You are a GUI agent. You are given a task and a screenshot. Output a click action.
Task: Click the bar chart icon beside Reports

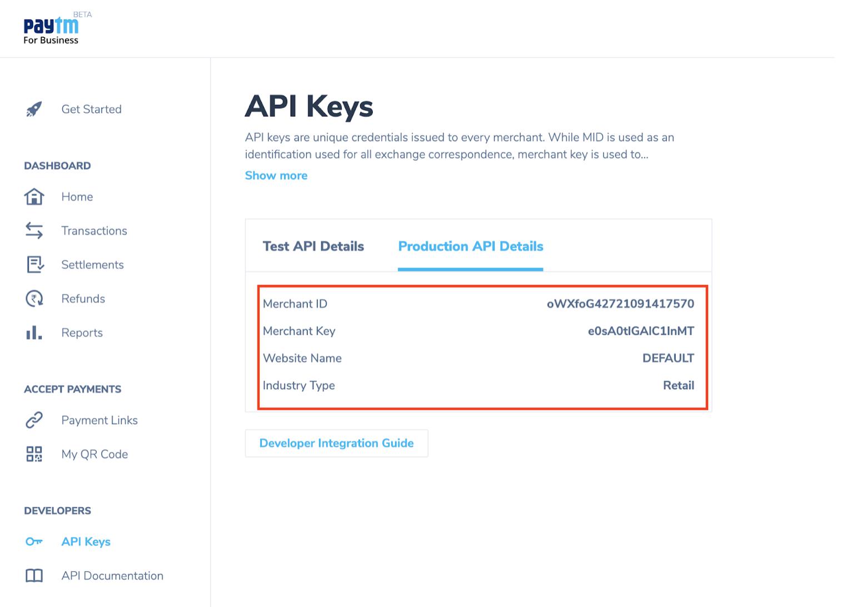pyautogui.click(x=34, y=332)
